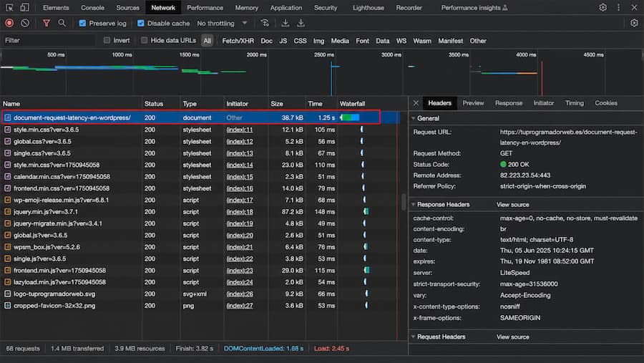View source of Response Headers
Image resolution: width=644 pixels, height=363 pixels.
coord(512,205)
